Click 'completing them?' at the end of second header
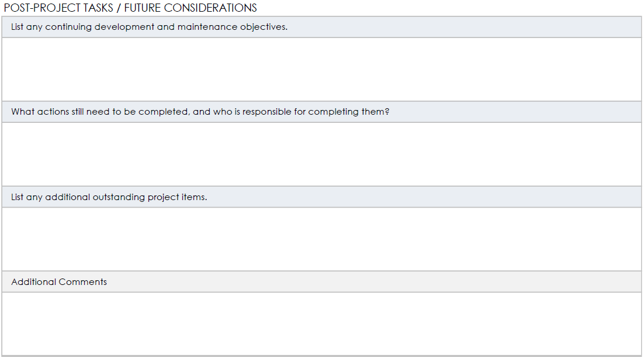This screenshot has width=644, height=361. pyautogui.click(x=348, y=112)
